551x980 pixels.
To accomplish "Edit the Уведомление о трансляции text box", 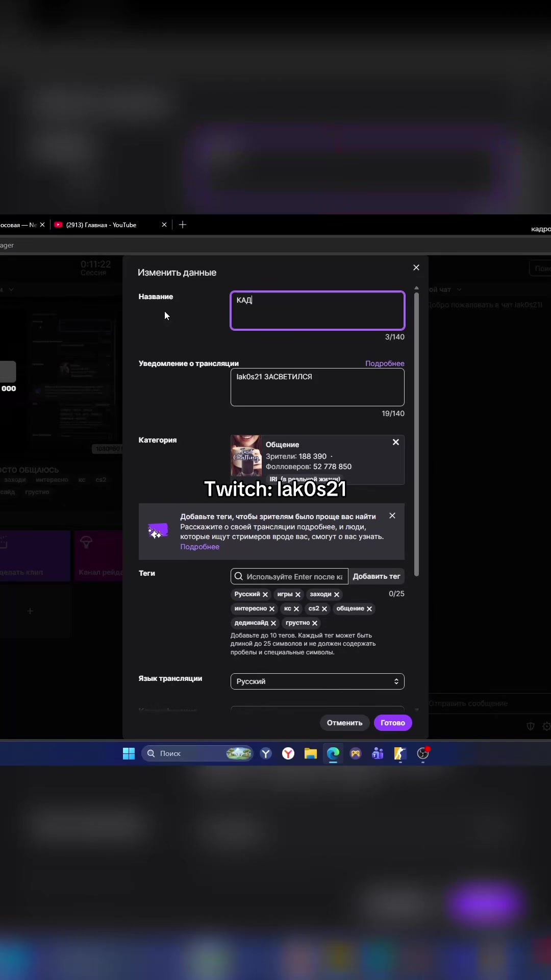I will (x=317, y=387).
